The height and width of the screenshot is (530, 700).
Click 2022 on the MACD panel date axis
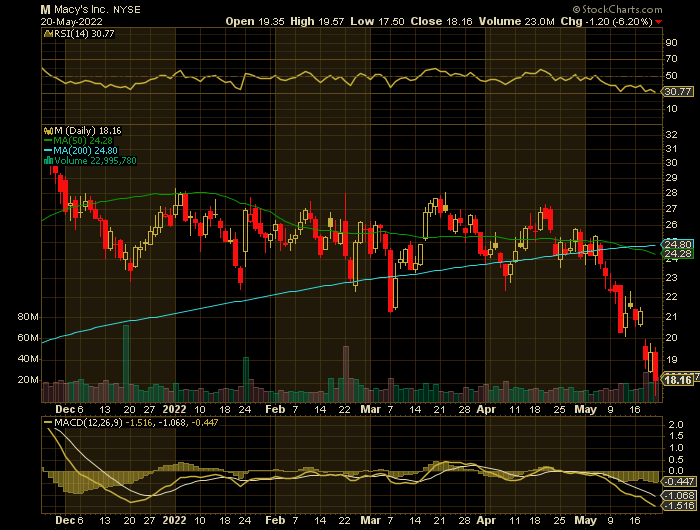coord(174,520)
